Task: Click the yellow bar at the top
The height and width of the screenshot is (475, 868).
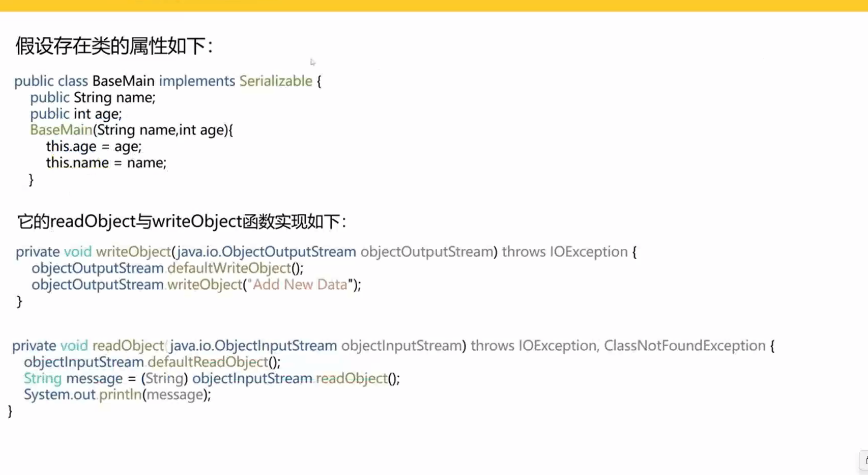Action: (x=434, y=6)
